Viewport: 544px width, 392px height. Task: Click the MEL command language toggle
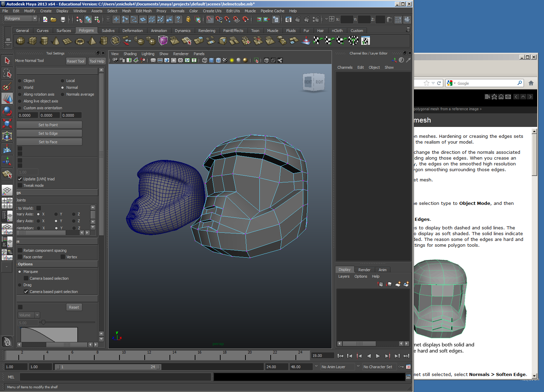coord(11,377)
